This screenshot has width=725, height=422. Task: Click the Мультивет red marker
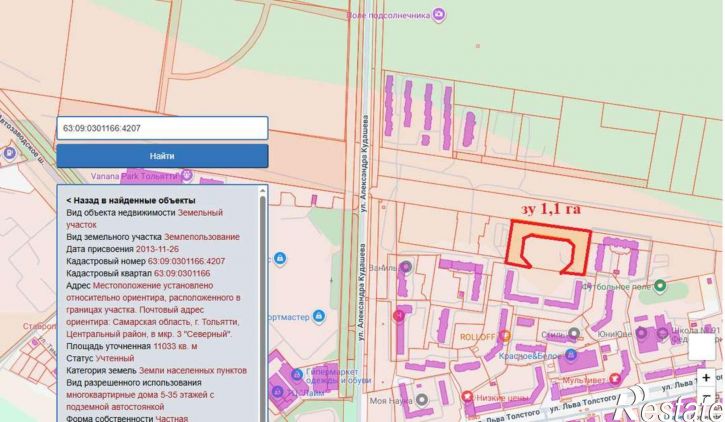[615, 379]
